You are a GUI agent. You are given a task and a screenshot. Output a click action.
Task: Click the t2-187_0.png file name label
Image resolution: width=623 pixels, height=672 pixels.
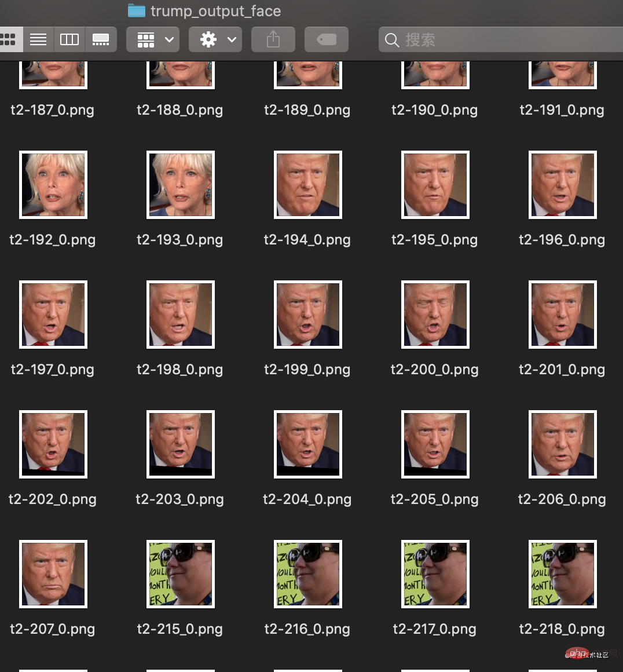(52, 110)
